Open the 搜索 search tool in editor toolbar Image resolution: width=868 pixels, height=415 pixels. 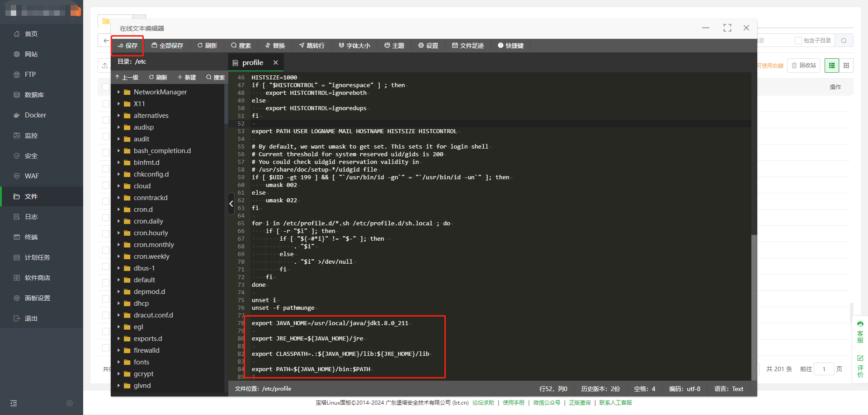click(x=241, y=46)
